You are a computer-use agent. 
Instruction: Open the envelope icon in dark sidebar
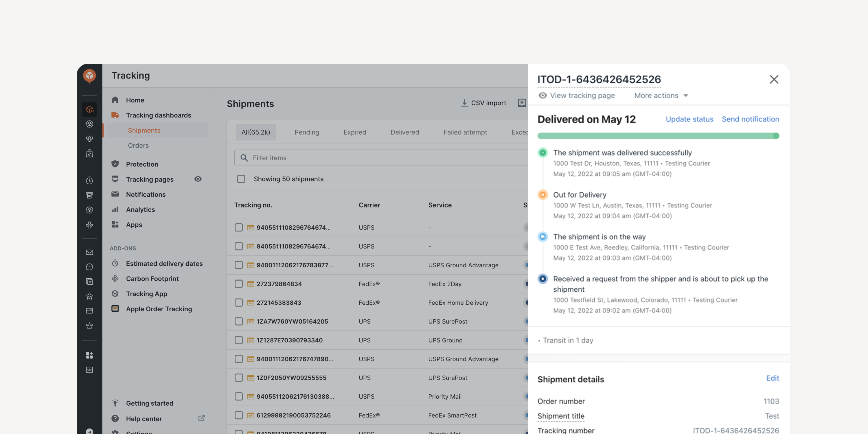pos(89,252)
